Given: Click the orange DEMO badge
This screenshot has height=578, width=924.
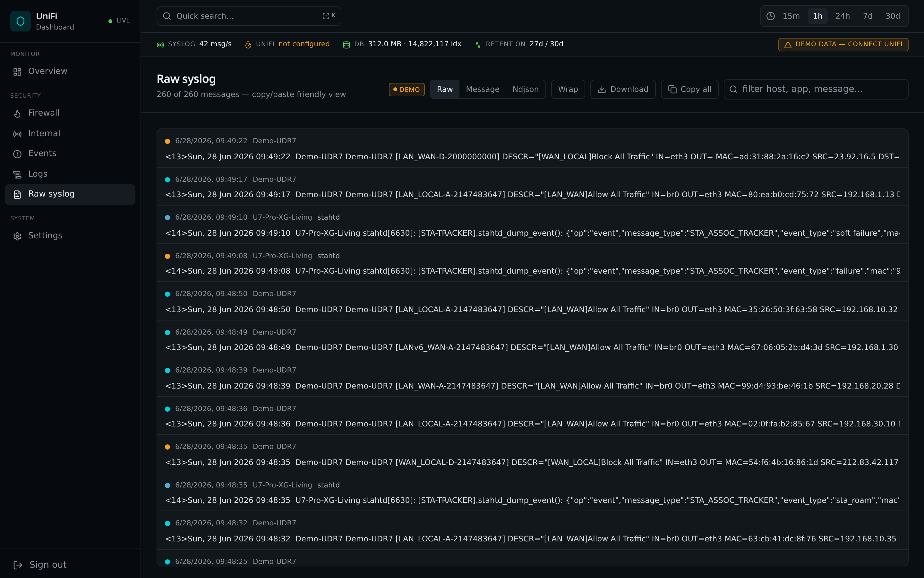Looking at the screenshot, I should pos(406,90).
